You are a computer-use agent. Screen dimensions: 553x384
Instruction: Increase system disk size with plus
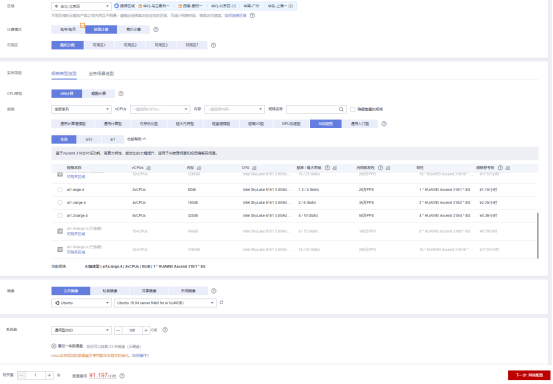point(146,330)
